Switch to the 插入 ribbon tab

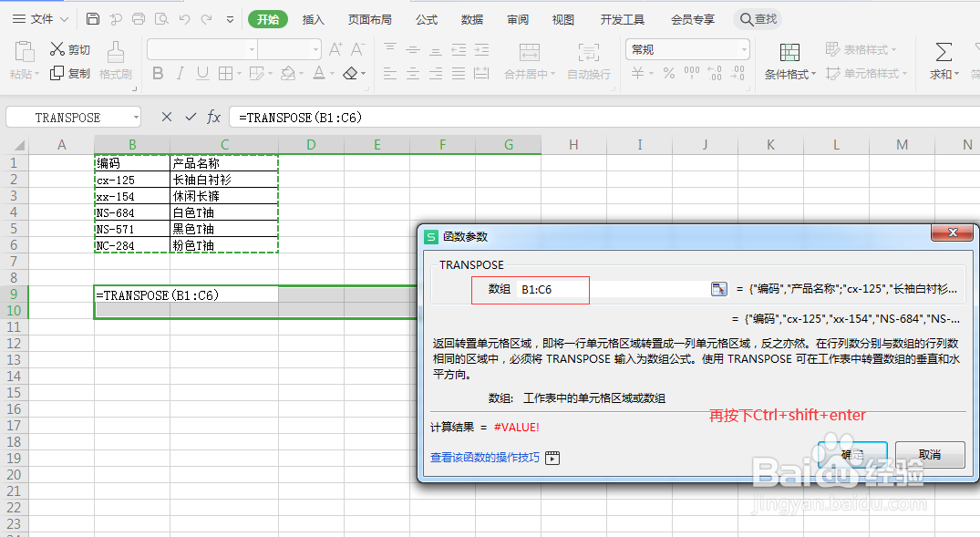coord(313,18)
